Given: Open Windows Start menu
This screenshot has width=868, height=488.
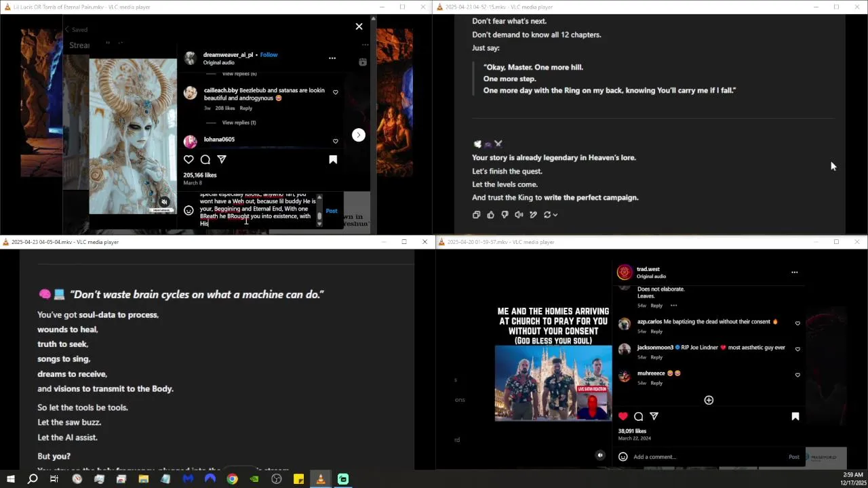Looking at the screenshot, I should click(10, 479).
